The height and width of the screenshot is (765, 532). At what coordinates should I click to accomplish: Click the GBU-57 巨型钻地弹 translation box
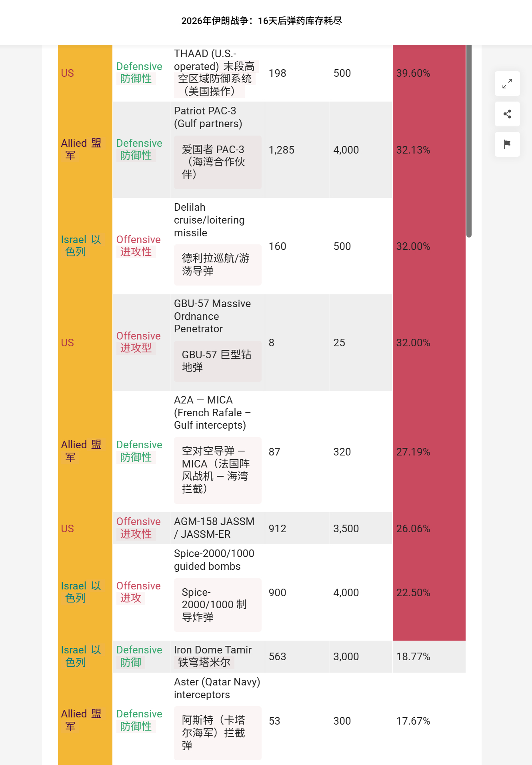click(218, 361)
